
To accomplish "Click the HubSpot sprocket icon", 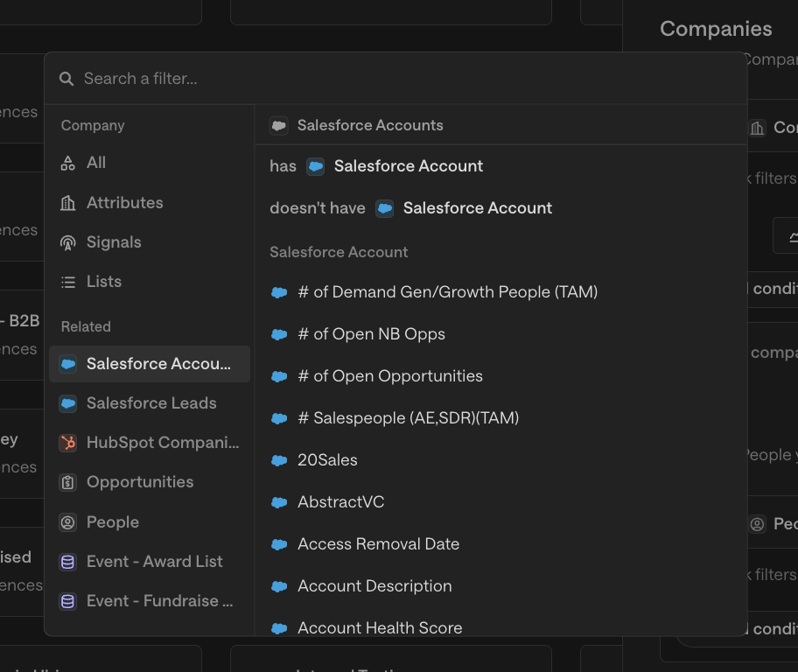I will tap(67, 443).
